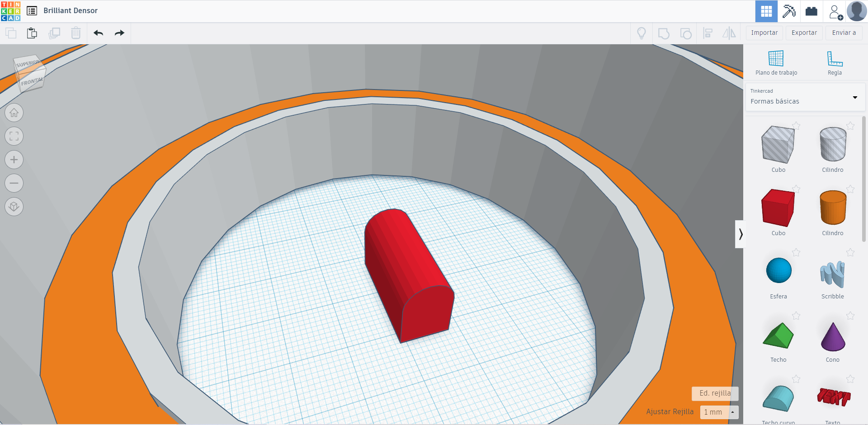Open the Ajustar Rejilla 1 mm dropdown
This screenshot has height=425, width=868.
tap(719, 412)
